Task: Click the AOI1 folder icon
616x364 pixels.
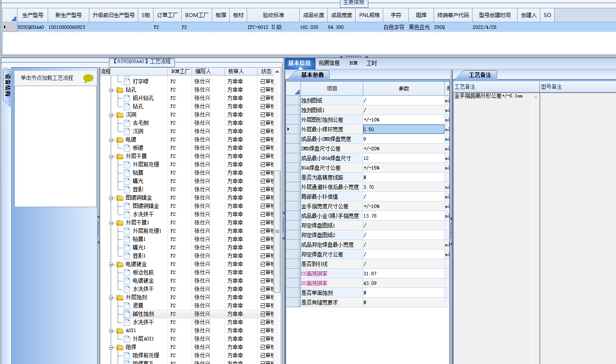Action: [x=120, y=331]
